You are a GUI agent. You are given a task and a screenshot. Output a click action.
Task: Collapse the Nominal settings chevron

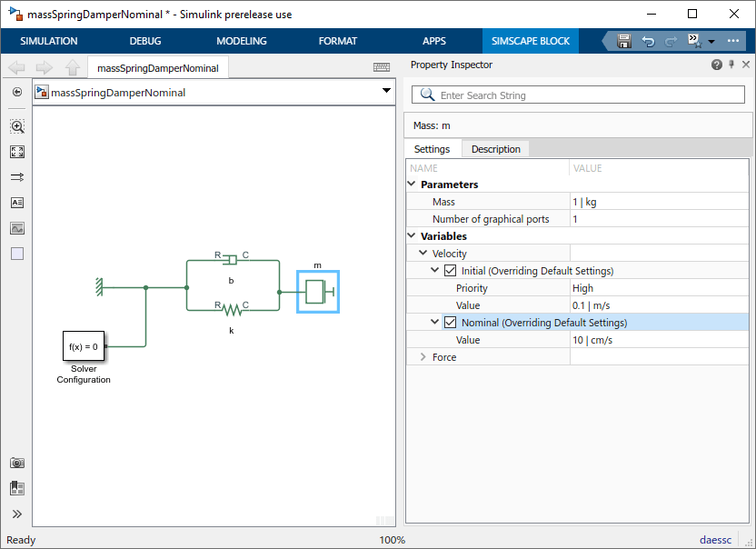click(434, 322)
